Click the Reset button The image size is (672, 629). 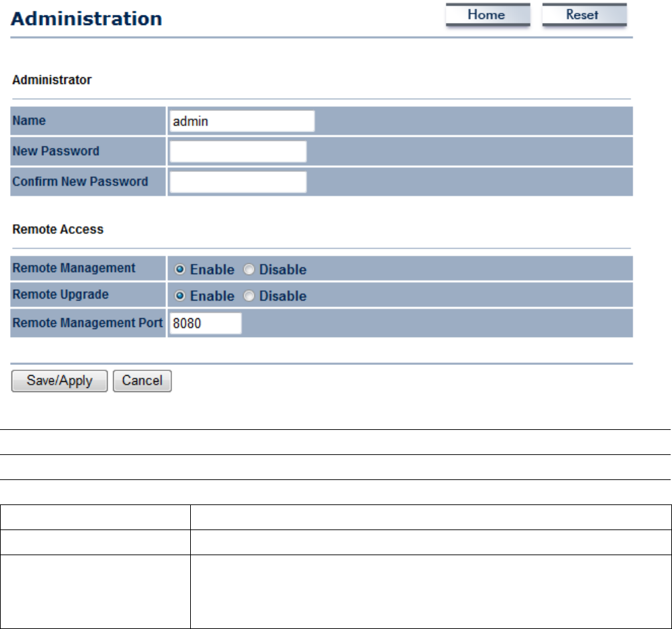(x=584, y=15)
